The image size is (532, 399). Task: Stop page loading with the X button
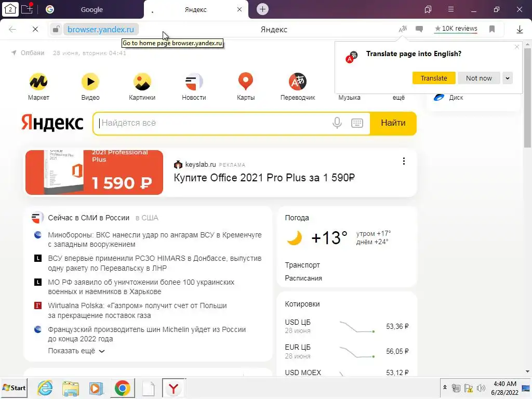35,29
